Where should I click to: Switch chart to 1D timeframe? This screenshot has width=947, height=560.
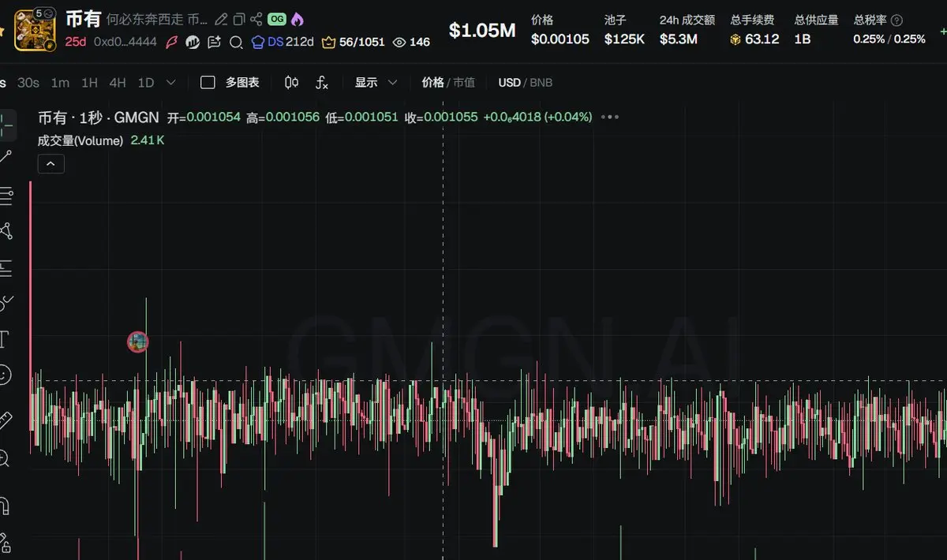click(x=146, y=82)
